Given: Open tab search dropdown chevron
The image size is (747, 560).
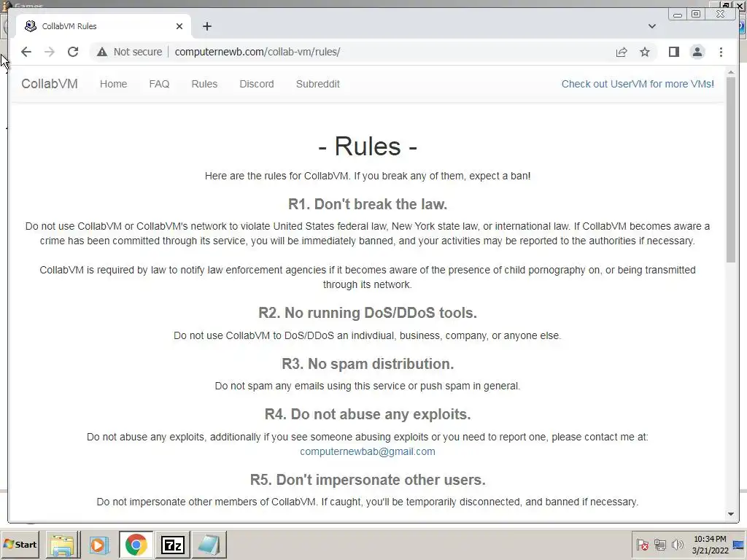Looking at the screenshot, I should [651, 26].
